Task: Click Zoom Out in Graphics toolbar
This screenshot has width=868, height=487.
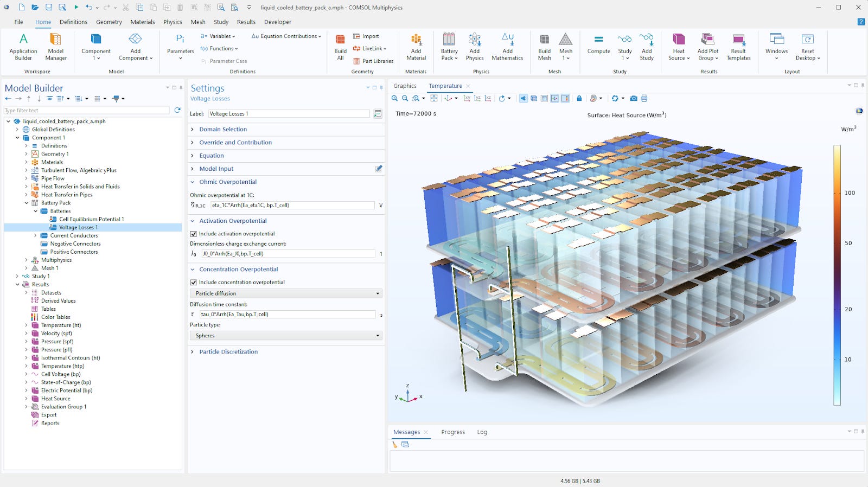Action: [x=405, y=99]
